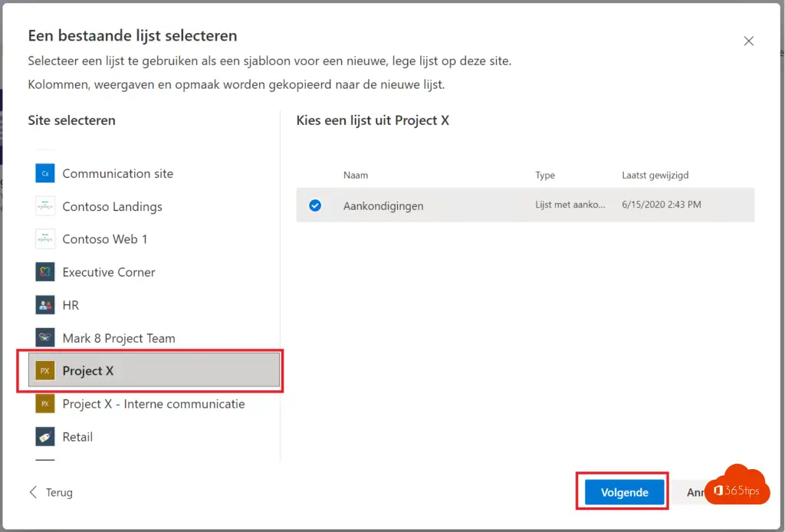Click the Contoso Web 1 site icon

(45, 239)
